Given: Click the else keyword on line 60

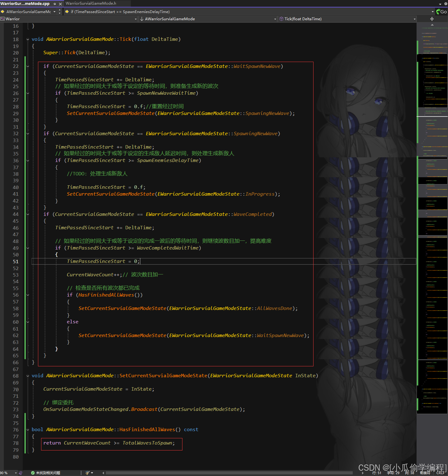Looking at the screenshot, I should coord(73,322).
